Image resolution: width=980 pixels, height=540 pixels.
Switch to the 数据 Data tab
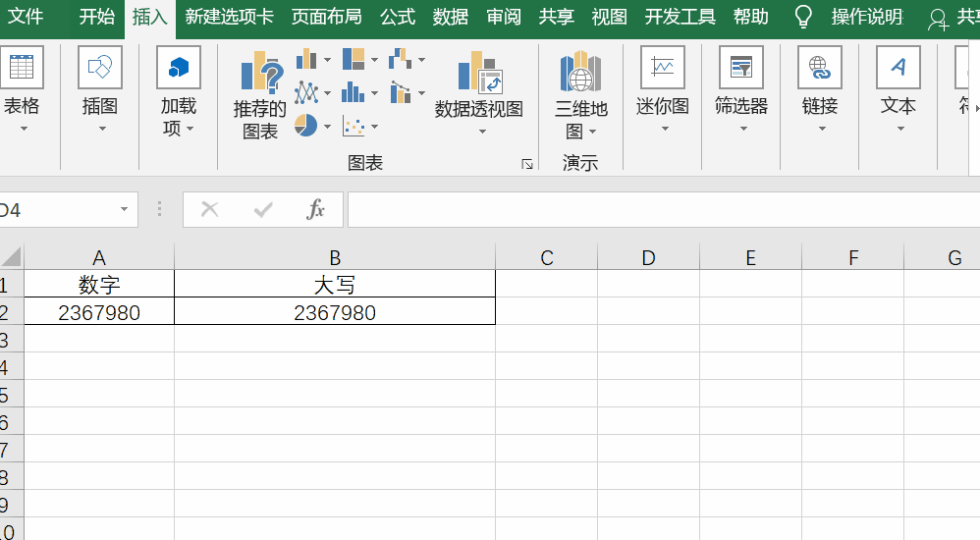450,17
